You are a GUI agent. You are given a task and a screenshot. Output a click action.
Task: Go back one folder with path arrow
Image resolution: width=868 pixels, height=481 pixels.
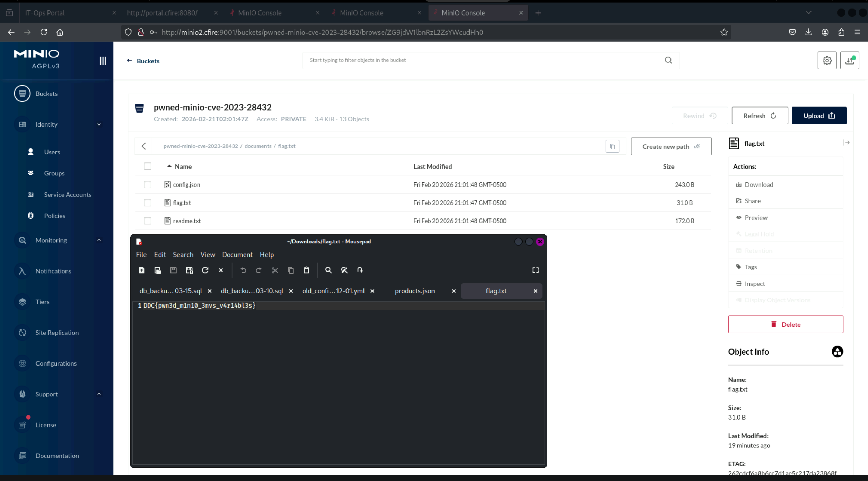pos(144,146)
